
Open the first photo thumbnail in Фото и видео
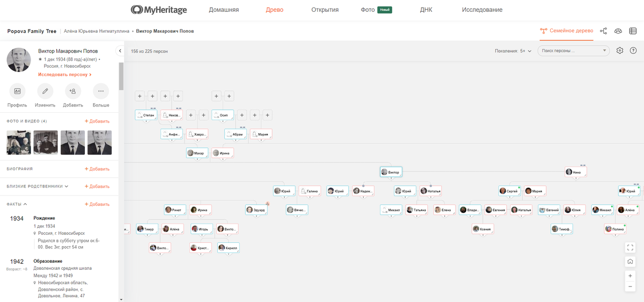click(19, 142)
